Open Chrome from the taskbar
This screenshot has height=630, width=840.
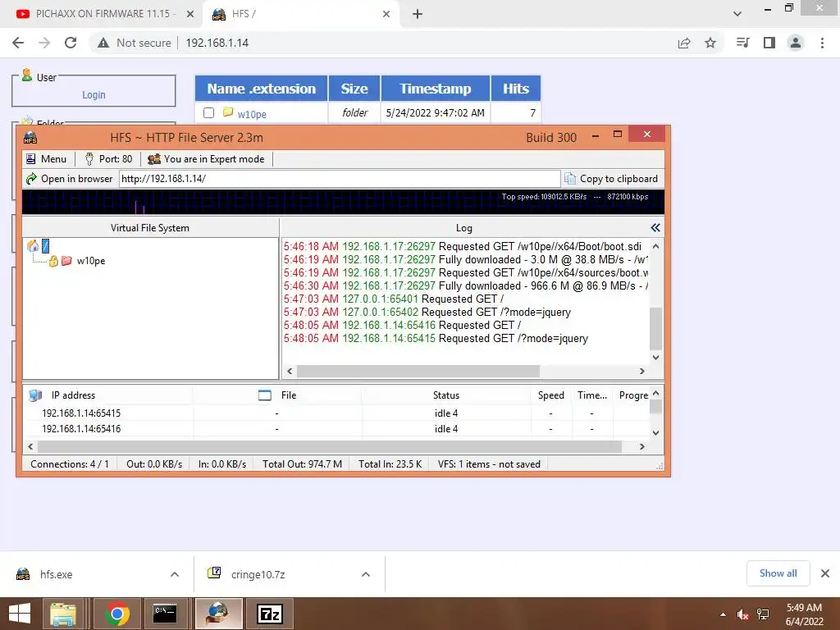pos(116,614)
